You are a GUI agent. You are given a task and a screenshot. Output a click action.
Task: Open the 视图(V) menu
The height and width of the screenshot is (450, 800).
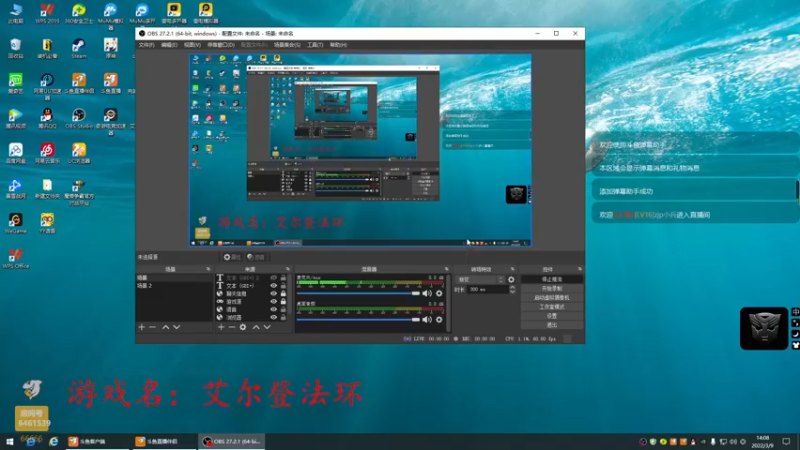point(192,45)
